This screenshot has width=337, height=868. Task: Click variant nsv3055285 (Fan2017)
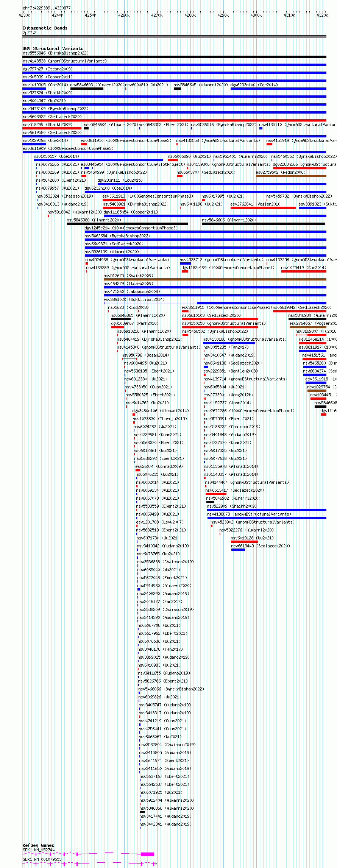tap(226, 348)
